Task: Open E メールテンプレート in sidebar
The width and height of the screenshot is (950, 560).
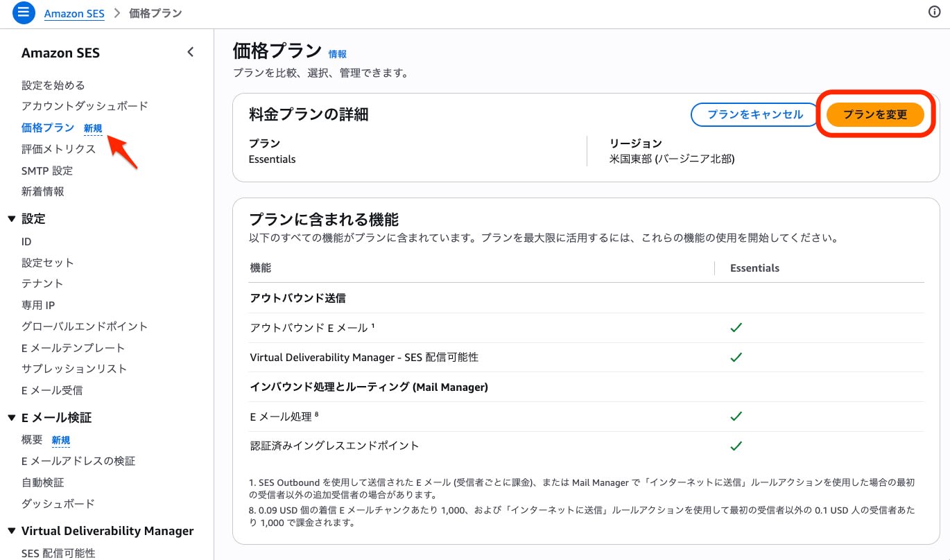Action: click(74, 348)
